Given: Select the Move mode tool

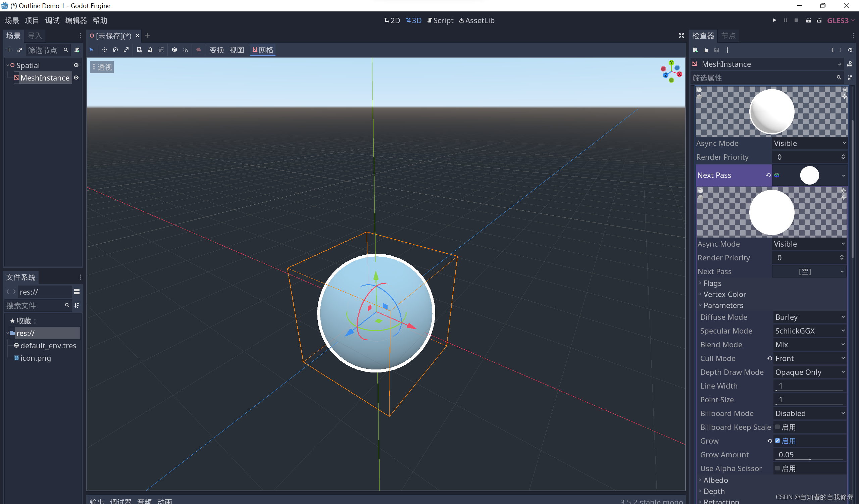Looking at the screenshot, I should (x=105, y=50).
